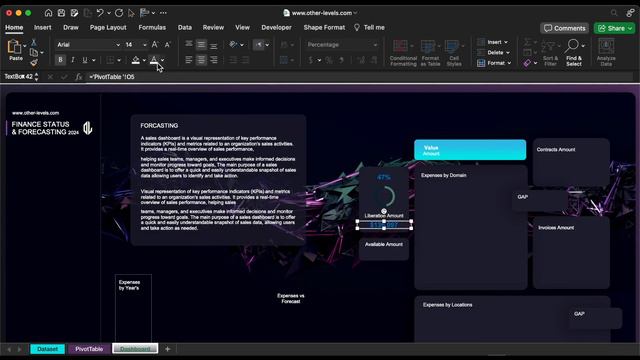Viewport: 640px width, 360px height.
Task: Align text to the top
Action: (x=189, y=44)
